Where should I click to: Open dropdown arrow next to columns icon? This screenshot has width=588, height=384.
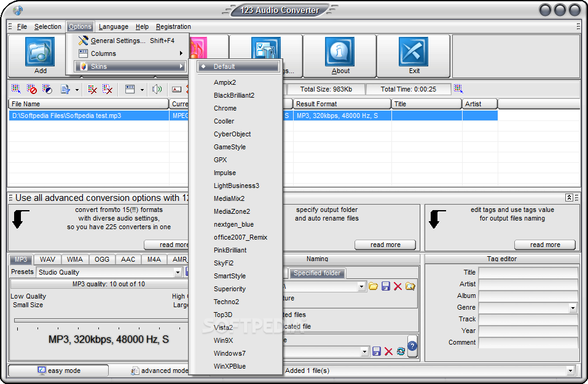(142, 90)
